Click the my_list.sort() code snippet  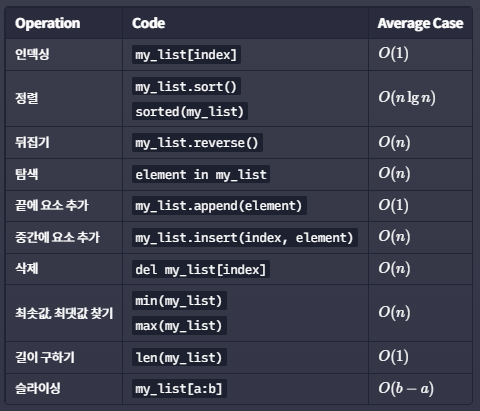186,87
